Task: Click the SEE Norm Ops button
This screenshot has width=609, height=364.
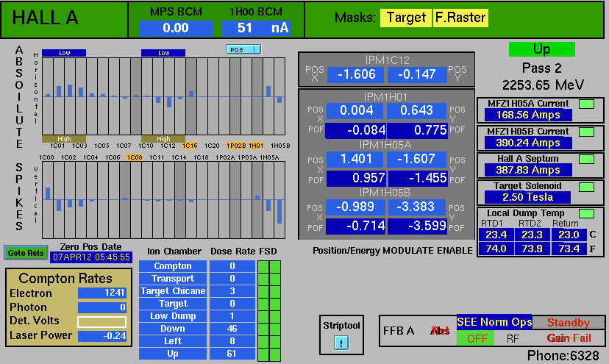Action: pyautogui.click(x=494, y=322)
